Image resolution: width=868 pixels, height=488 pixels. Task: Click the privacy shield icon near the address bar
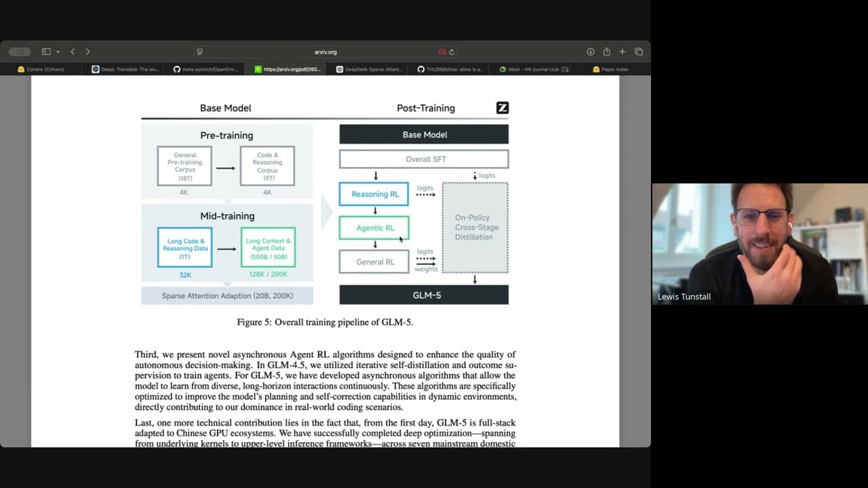click(x=199, y=51)
